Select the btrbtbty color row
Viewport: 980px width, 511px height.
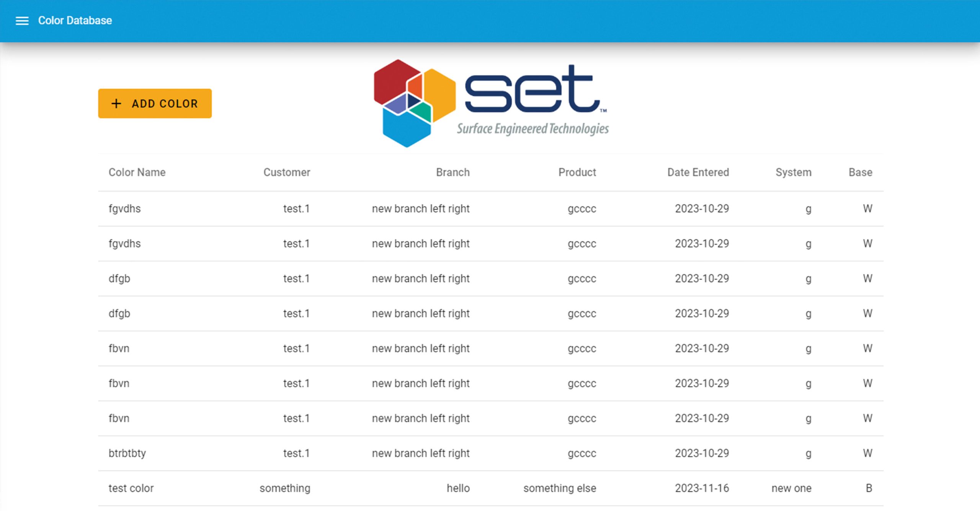127,453
